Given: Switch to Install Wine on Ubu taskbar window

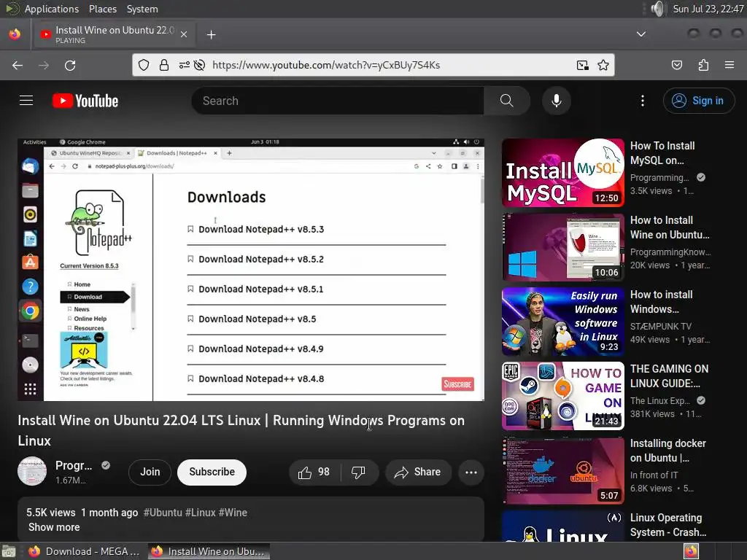Looking at the screenshot, I should point(208,551).
